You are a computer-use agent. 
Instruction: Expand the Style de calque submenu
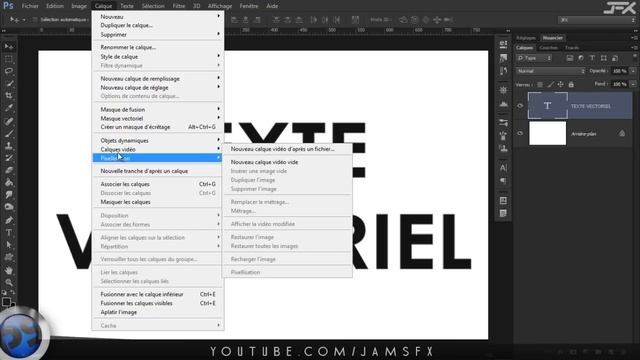[x=158, y=56]
